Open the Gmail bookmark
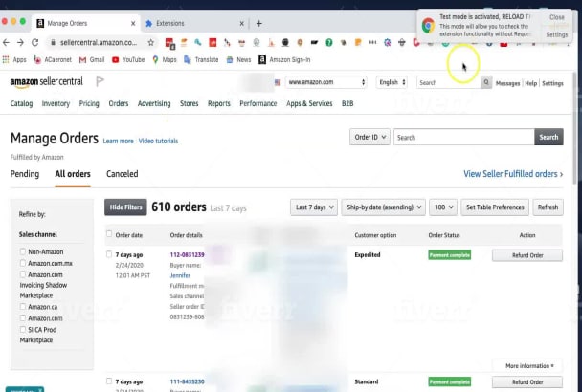 (x=92, y=59)
